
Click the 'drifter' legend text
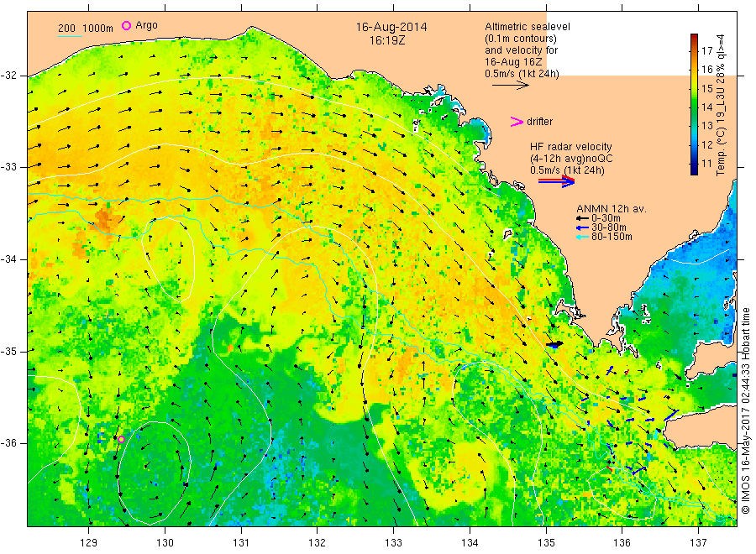point(539,122)
